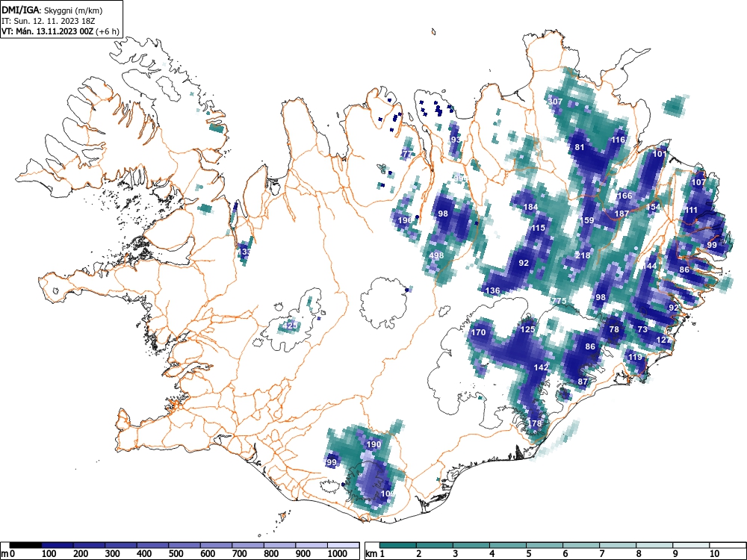Select the map value 498
The height and width of the screenshot is (560, 747).
(436, 255)
